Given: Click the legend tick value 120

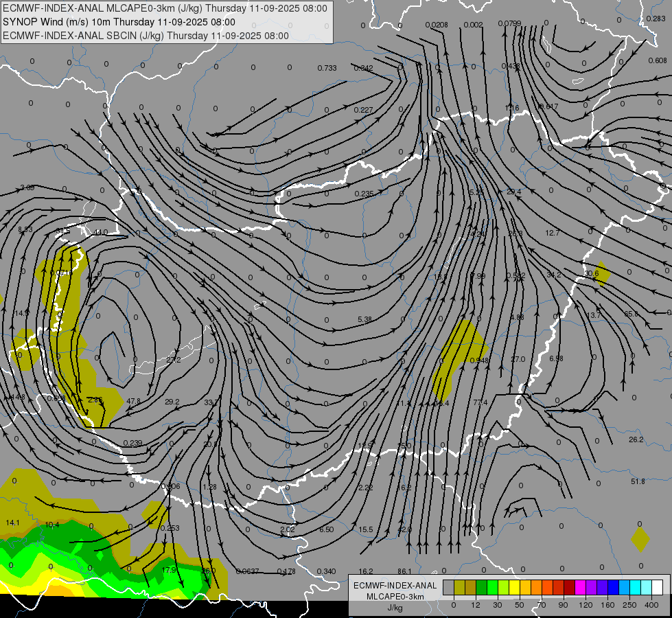Looking at the screenshot, I should (586, 605).
